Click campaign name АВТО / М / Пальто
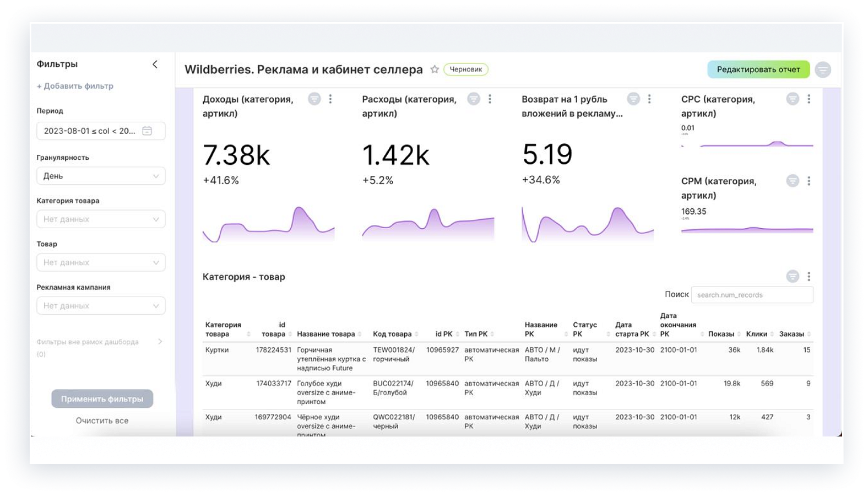The width and height of the screenshot is (868, 496). click(542, 354)
